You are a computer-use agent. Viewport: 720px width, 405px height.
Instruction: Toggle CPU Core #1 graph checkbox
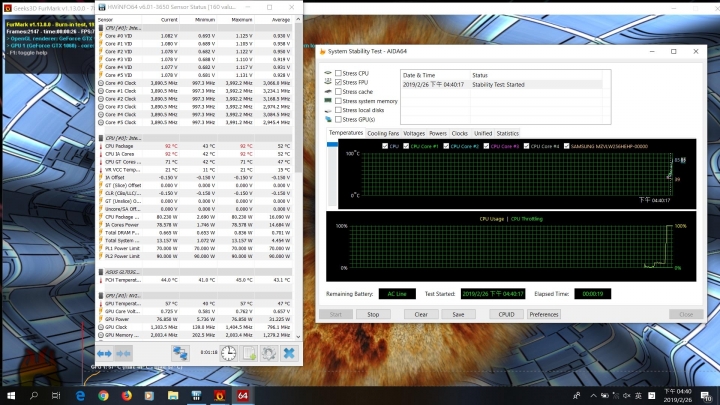click(406, 146)
